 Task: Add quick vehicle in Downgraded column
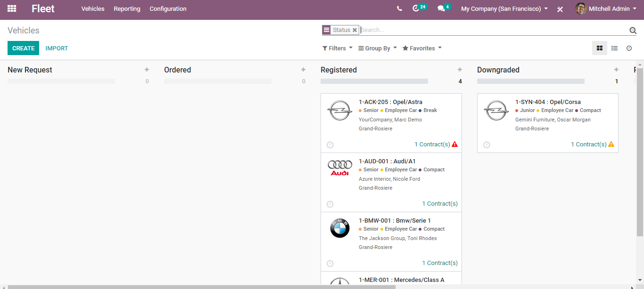coord(616,70)
